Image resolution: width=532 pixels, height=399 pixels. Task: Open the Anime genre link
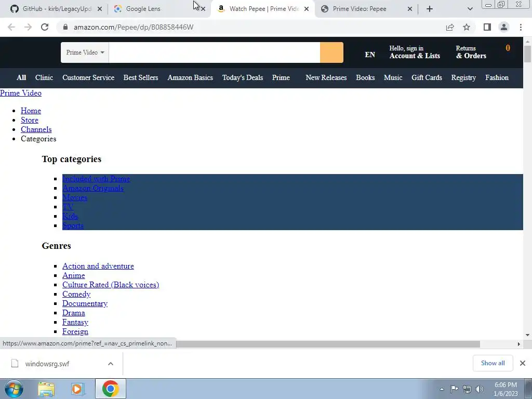click(x=74, y=275)
